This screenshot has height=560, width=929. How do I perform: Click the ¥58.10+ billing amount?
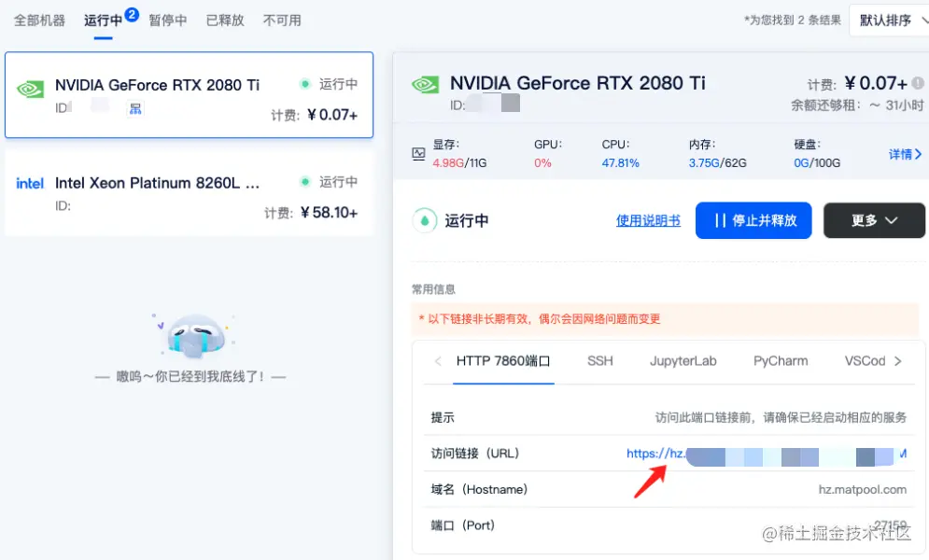pyautogui.click(x=329, y=213)
